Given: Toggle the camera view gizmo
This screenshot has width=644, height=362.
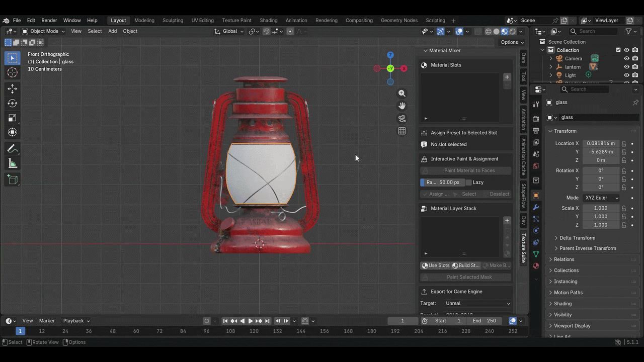Looking at the screenshot, I should pyautogui.click(x=402, y=118).
